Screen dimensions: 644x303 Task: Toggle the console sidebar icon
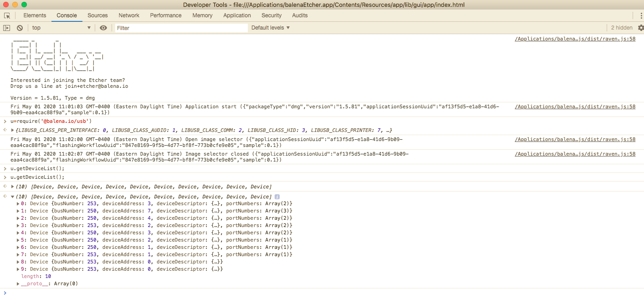[6, 28]
